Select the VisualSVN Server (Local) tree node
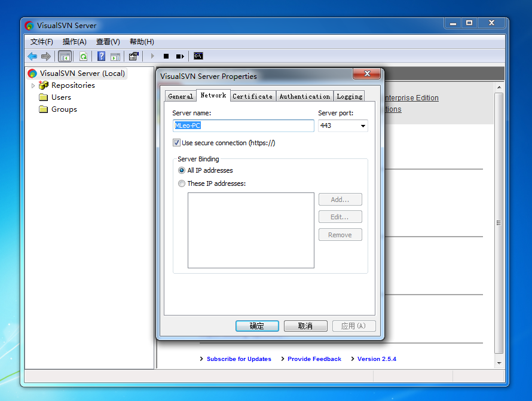 pos(77,74)
